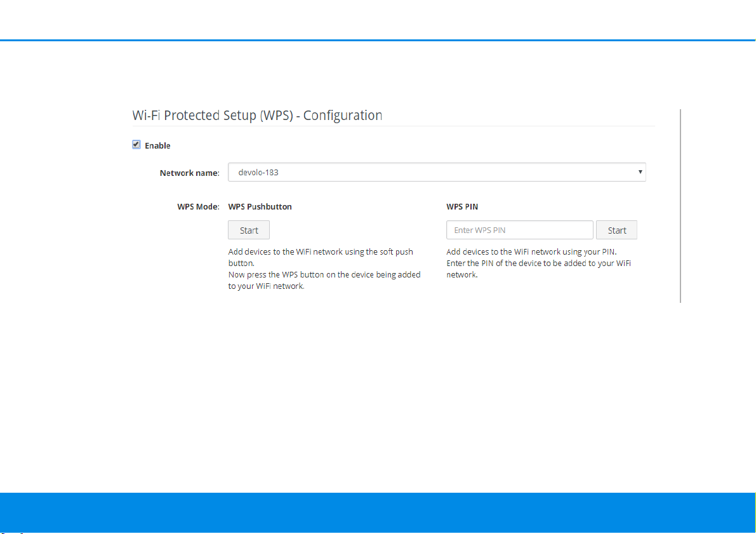The height and width of the screenshot is (534, 756).
Task: Click the 'Now press the WPS button' text
Action: (x=324, y=280)
